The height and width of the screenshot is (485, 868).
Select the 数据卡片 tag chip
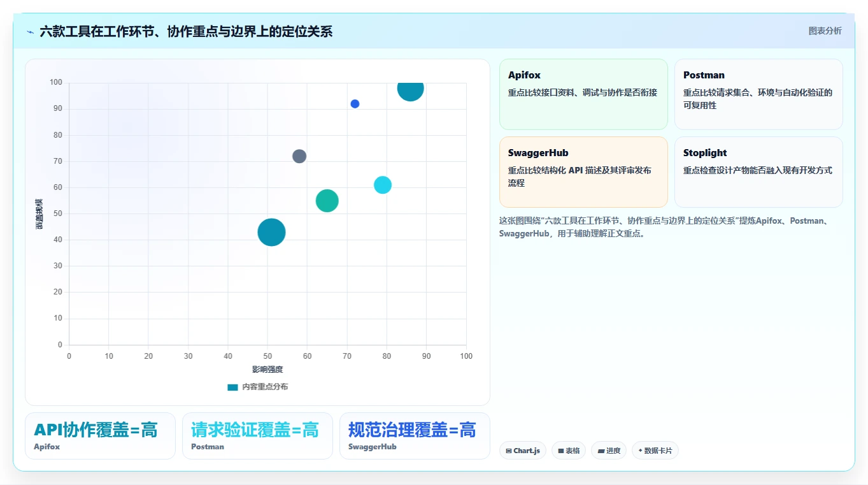655,451
